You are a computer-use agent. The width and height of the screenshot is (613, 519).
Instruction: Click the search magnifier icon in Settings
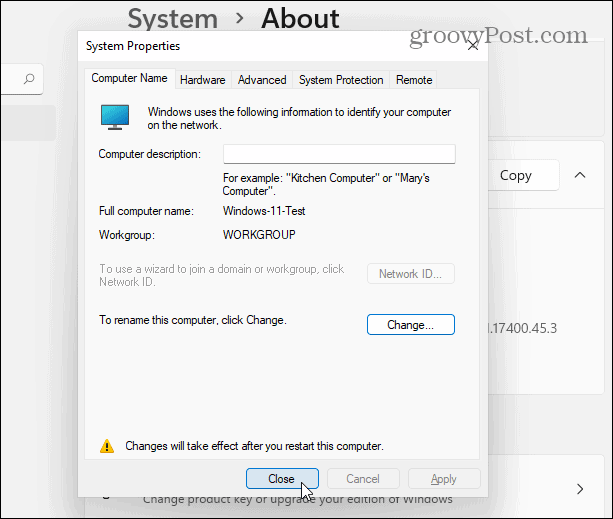coord(29,79)
